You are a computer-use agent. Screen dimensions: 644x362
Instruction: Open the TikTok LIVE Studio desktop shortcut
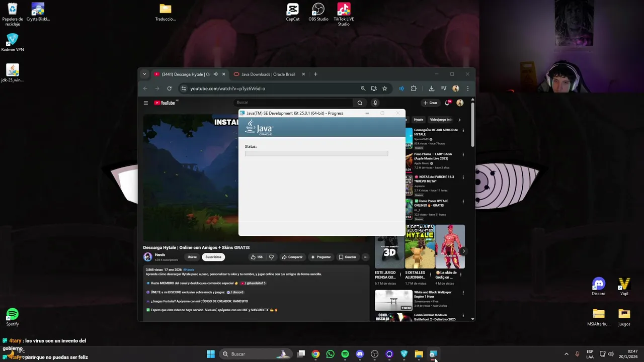pyautogui.click(x=344, y=14)
